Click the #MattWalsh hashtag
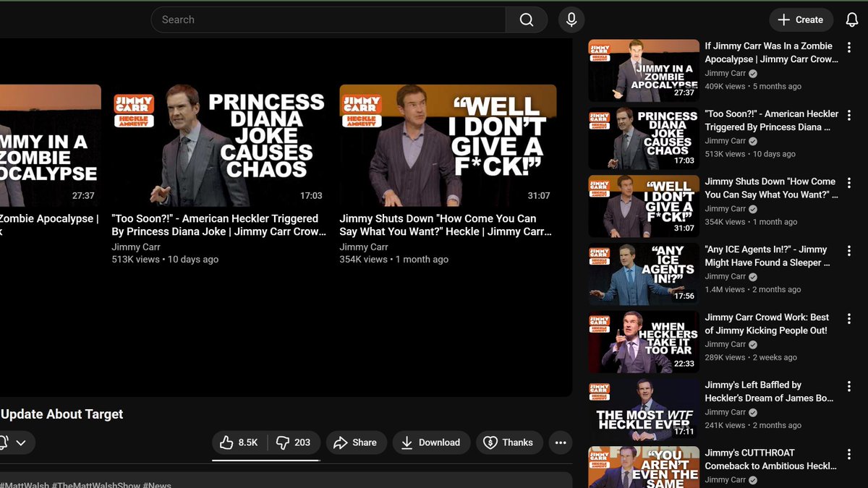Viewport: 868px width, 488px height. [x=24, y=484]
